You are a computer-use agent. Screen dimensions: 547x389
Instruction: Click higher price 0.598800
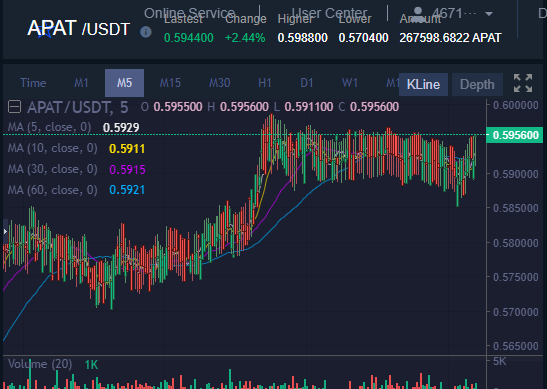click(x=302, y=38)
